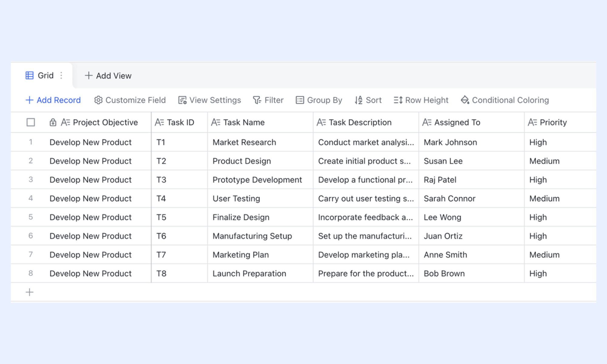Screen dimensions: 607x364
Task: Click the plus icon beside Add Record
Action: [x=29, y=100]
